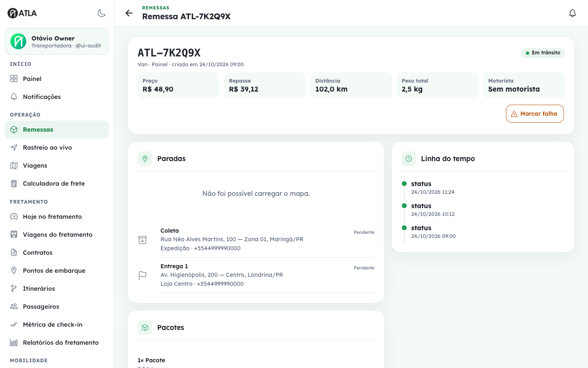The width and height of the screenshot is (588, 368).
Task: Open Calculadora de frete
Action: pyautogui.click(x=57, y=184)
